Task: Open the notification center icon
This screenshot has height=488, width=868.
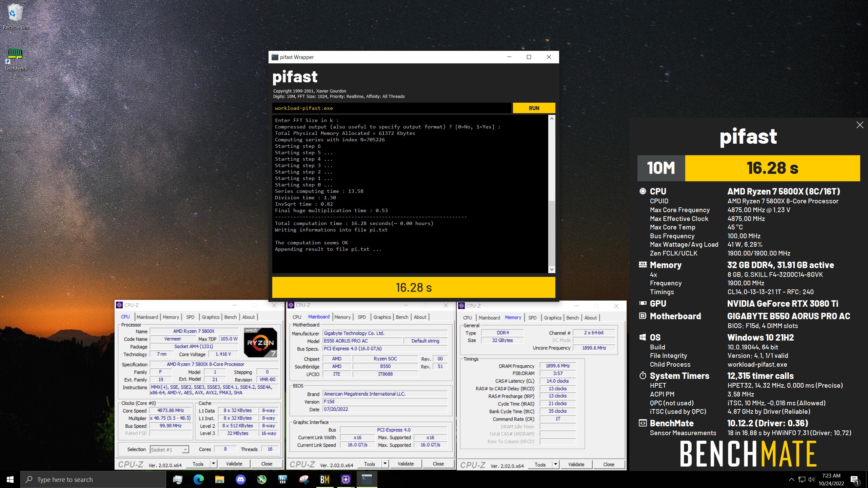Action: point(855,480)
